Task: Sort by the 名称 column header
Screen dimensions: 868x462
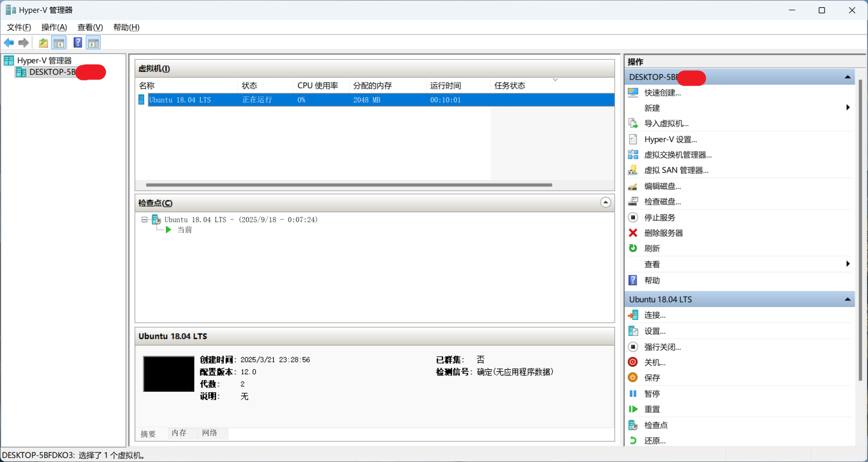Action: pos(187,86)
